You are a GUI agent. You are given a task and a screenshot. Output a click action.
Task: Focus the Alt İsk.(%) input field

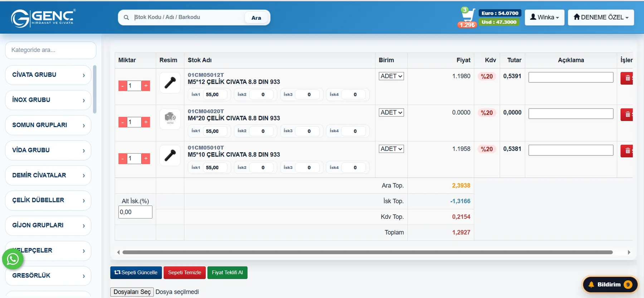pos(135,212)
